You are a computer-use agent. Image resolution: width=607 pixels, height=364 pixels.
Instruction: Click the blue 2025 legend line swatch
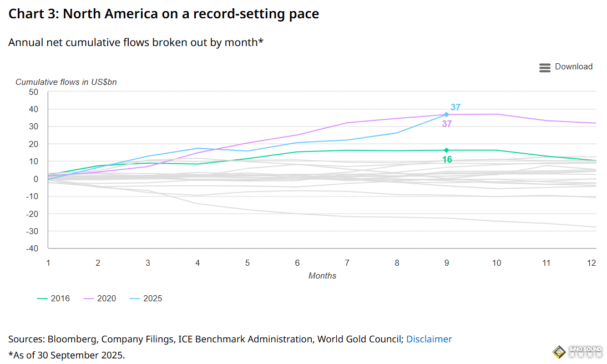click(x=135, y=299)
